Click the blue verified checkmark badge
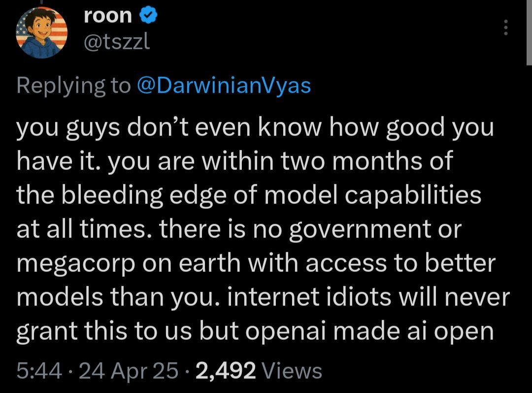Image resolution: width=532 pixels, height=393 pixels. pos(149,16)
